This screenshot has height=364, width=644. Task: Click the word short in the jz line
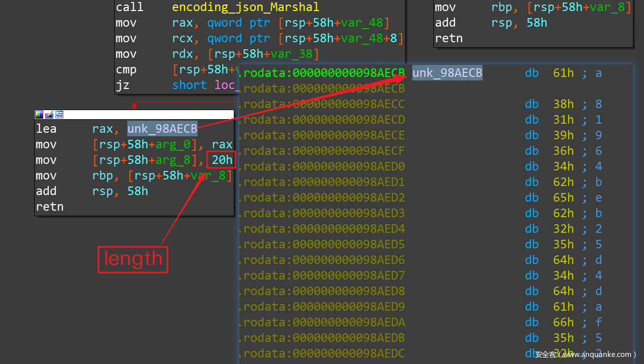coord(190,85)
